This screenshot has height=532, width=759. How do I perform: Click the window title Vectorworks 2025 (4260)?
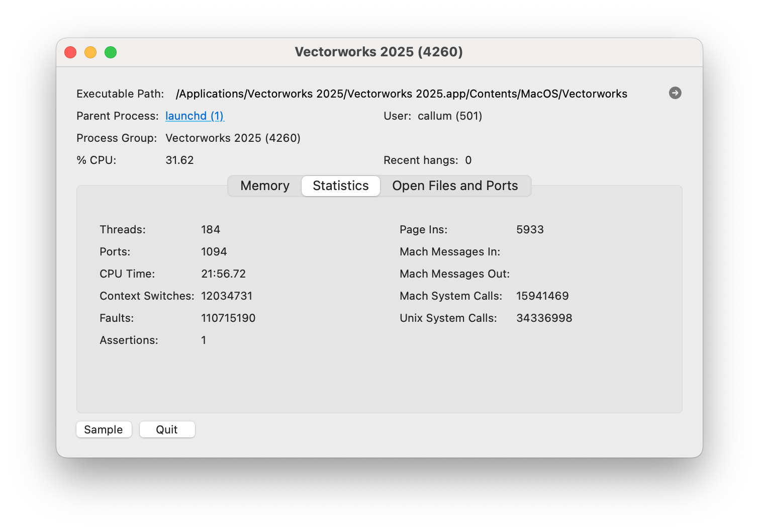(378, 52)
